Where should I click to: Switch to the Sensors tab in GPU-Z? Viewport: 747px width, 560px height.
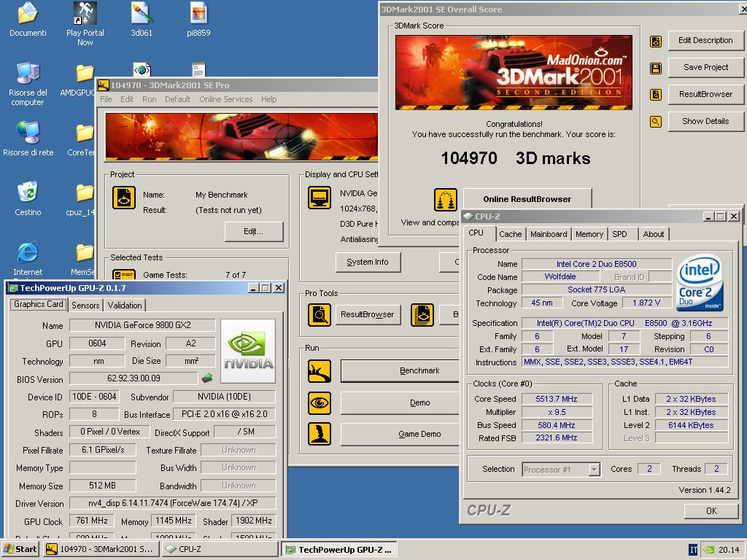[x=85, y=306]
